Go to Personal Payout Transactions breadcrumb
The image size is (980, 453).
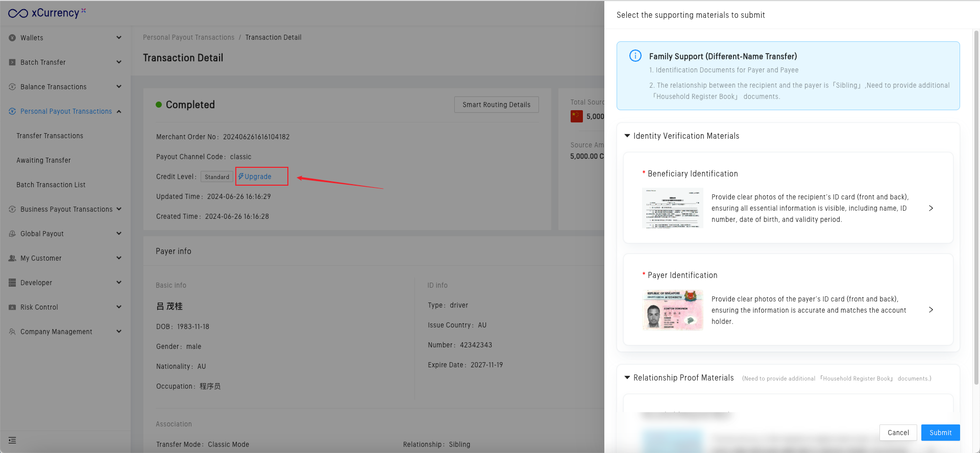pyautogui.click(x=188, y=37)
